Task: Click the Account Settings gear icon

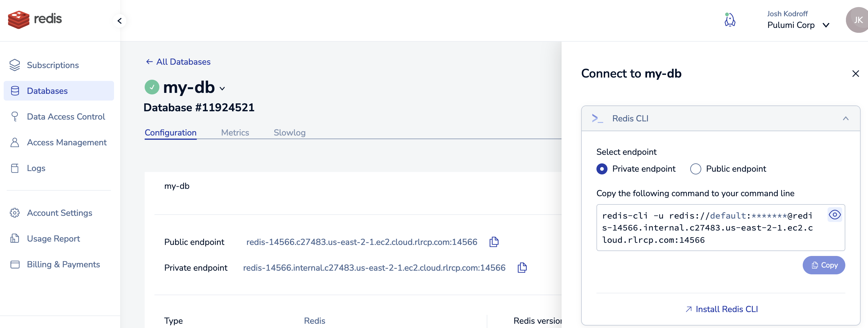Action: [14, 213]
